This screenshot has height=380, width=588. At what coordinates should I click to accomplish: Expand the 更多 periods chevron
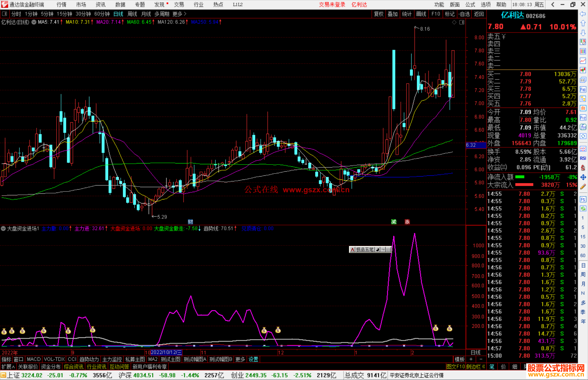(185, 14)
